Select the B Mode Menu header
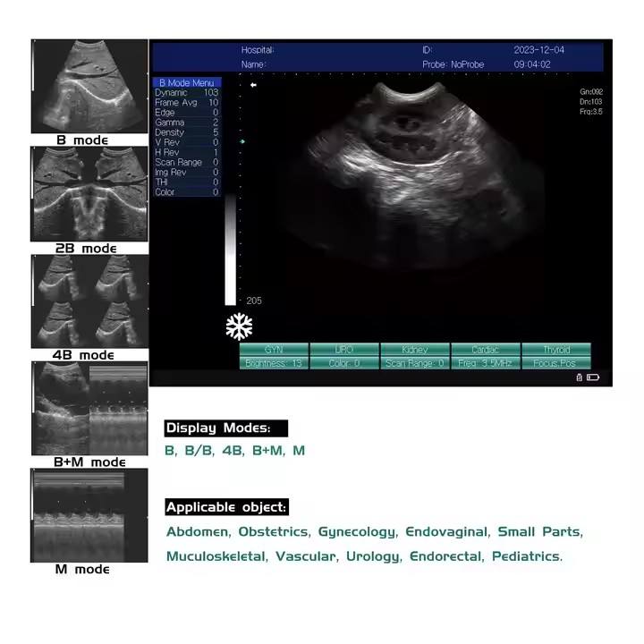 (187, 82)
